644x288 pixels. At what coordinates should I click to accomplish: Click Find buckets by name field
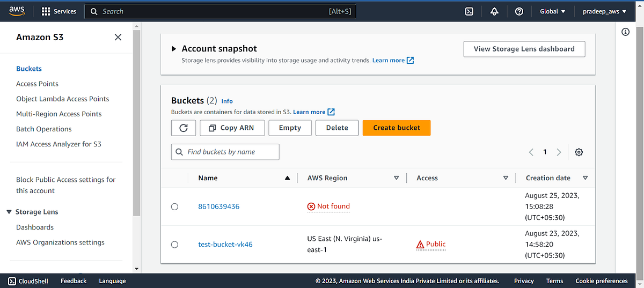coord(225,152)
